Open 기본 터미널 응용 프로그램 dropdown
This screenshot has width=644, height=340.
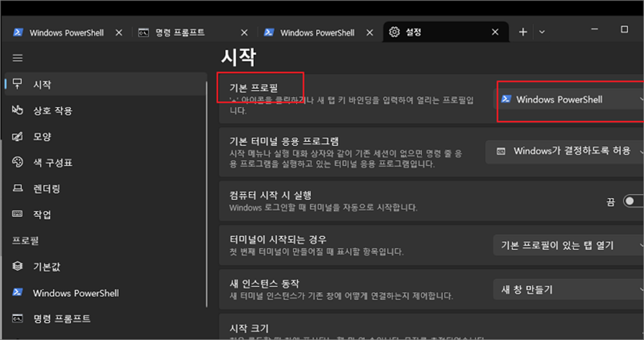(x=564, y=151)
